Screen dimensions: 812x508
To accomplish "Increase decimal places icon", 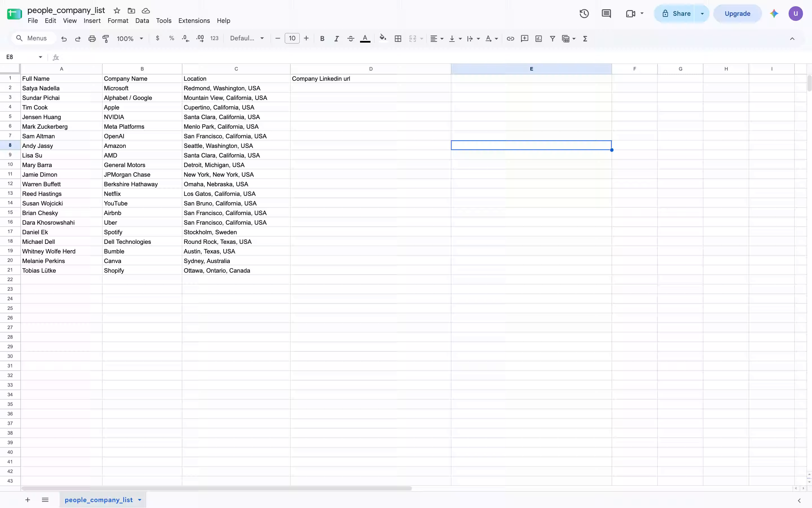I will point(200,39).
